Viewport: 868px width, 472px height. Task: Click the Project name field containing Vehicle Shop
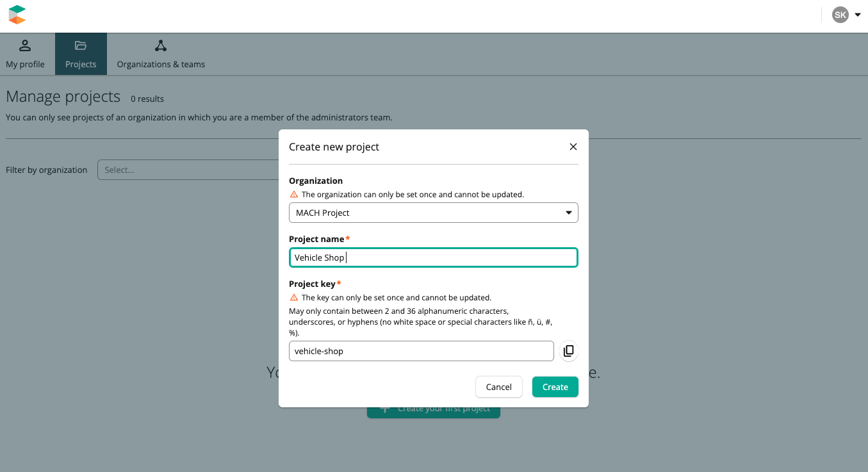click(x=433, y=257)
